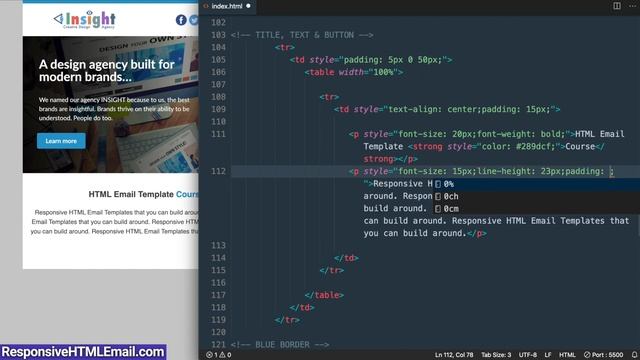This screenshot has height=360, width=640.
Task: Click the Insight logo in preview
Action: 85,20
